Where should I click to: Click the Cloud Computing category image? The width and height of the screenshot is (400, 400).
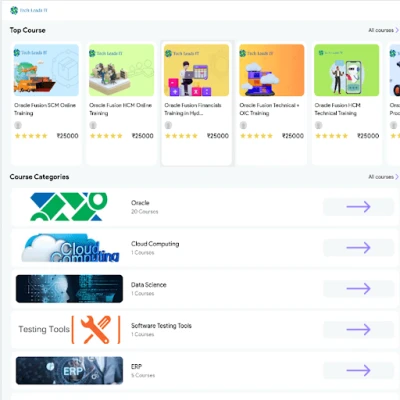tap(71, 248)
